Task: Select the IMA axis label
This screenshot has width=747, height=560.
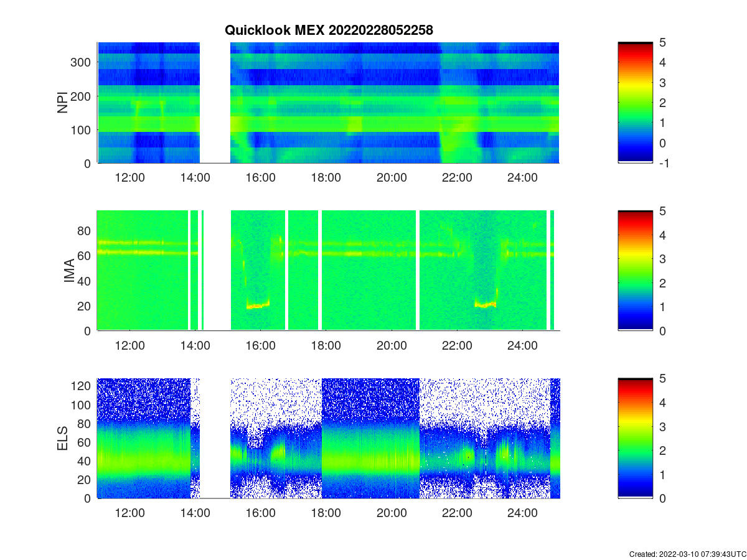Action: point(69,271)
